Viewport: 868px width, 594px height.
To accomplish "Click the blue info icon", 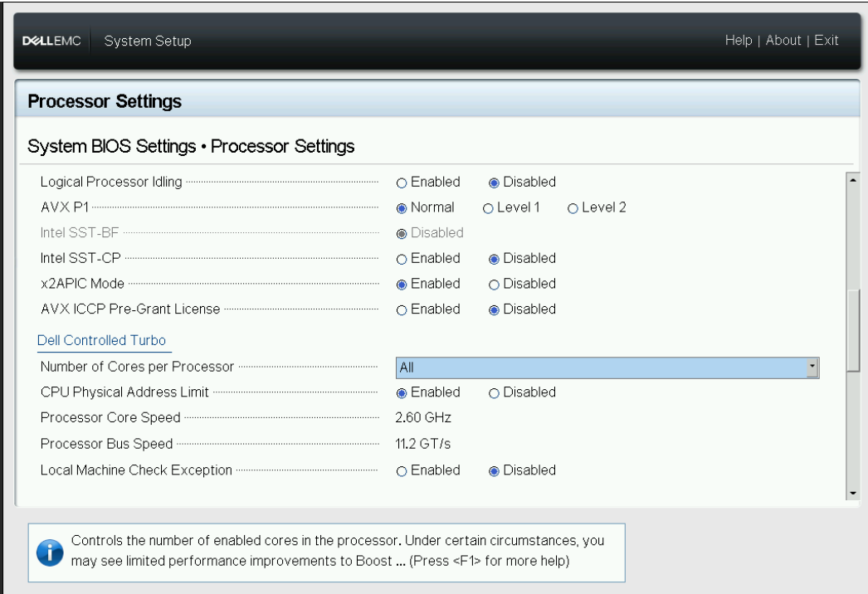I will pos(50,553).
